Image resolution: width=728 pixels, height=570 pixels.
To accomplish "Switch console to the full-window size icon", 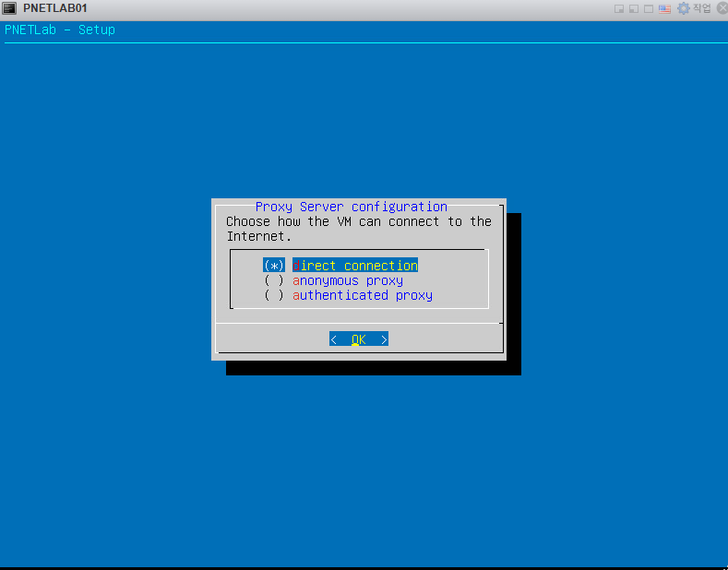I will click(649, 9).
